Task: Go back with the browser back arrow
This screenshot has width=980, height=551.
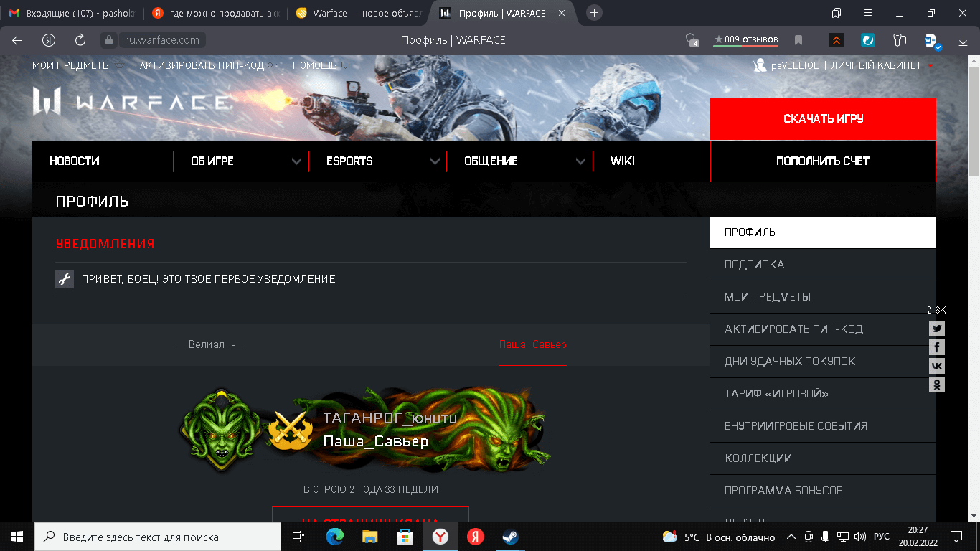Action: point(17,40)
